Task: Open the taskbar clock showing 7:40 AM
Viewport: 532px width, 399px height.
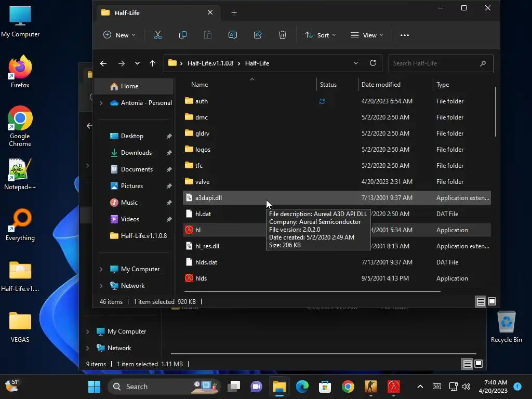Action: click(493, 387)
